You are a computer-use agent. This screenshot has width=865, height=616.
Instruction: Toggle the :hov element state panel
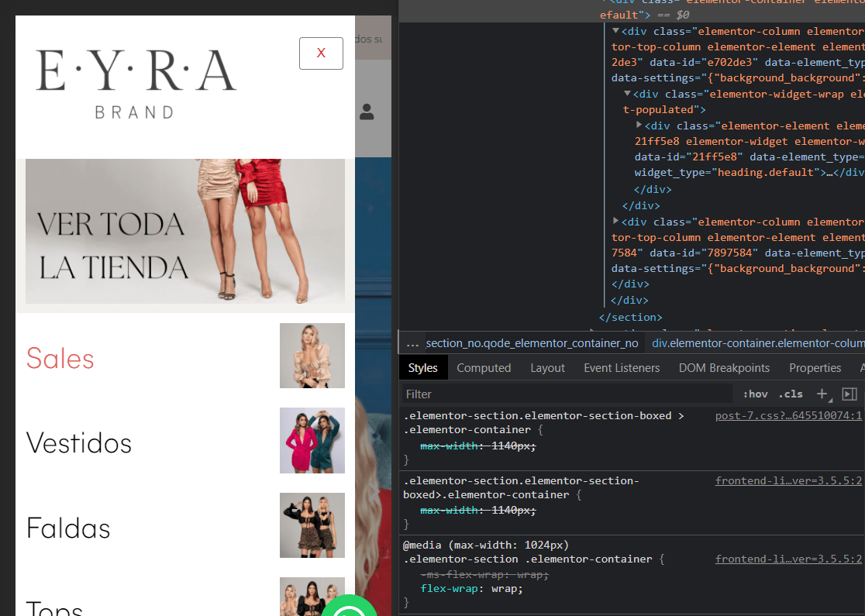pyautogui.click(x=755, y=394)
